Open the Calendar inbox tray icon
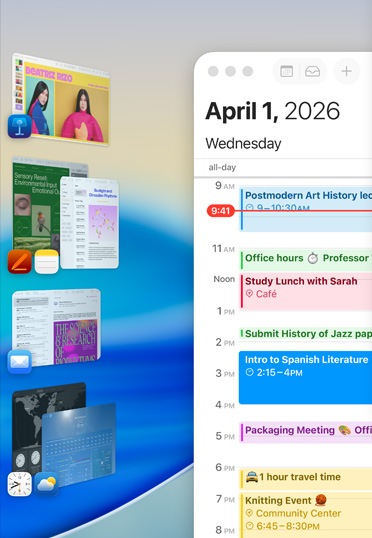 [x=312, y=71]
